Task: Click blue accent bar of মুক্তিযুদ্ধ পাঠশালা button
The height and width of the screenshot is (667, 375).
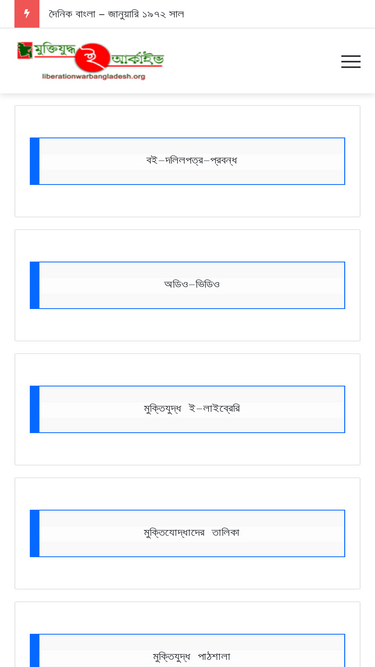Action: pyautogui.click(x=34, y=650)
